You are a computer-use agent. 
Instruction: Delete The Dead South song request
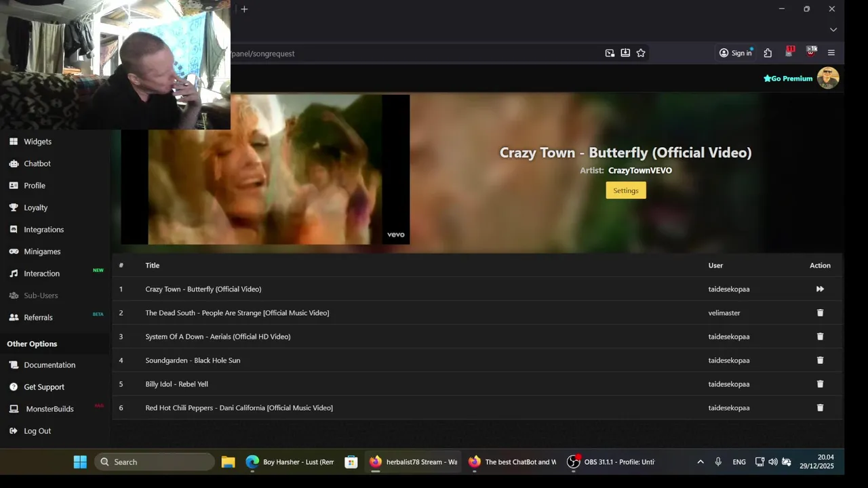click(x=820, y=312)
